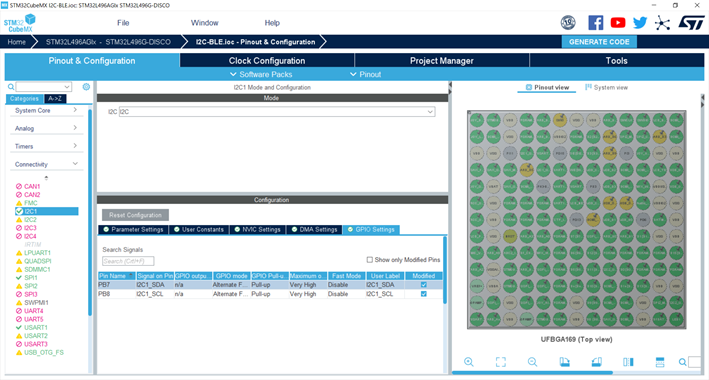The image size is (709, 380).
Task: Flip the chip view vertically
Action: [660, 361]
